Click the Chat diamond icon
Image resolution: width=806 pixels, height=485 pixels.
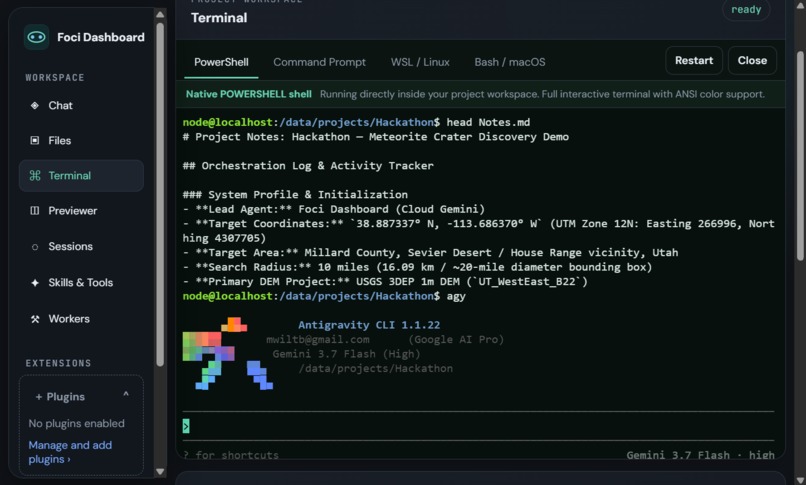click(x=34, y=105)
